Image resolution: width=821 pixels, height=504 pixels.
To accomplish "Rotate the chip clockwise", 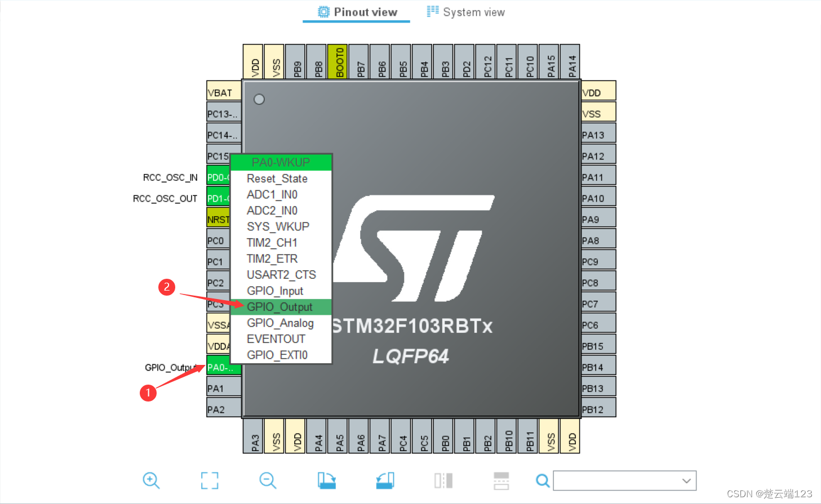I will tap(327, 480).
